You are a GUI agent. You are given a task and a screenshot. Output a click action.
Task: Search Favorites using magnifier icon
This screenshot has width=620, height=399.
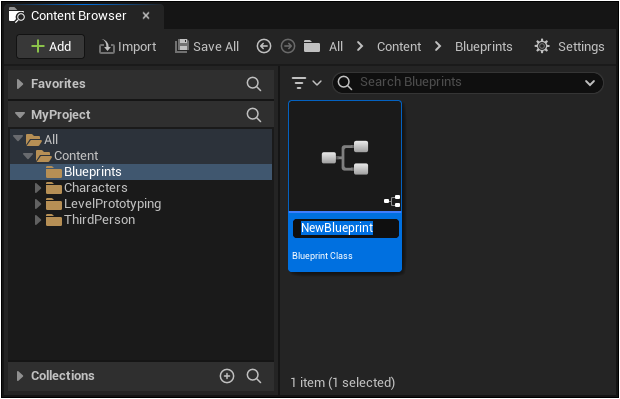[253, 84]
